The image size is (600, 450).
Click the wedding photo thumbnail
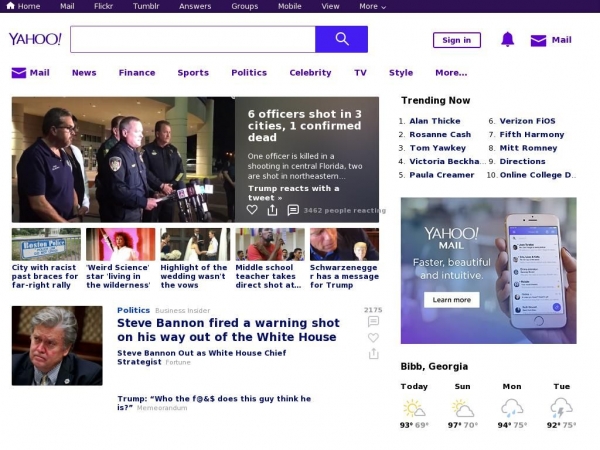195,244
